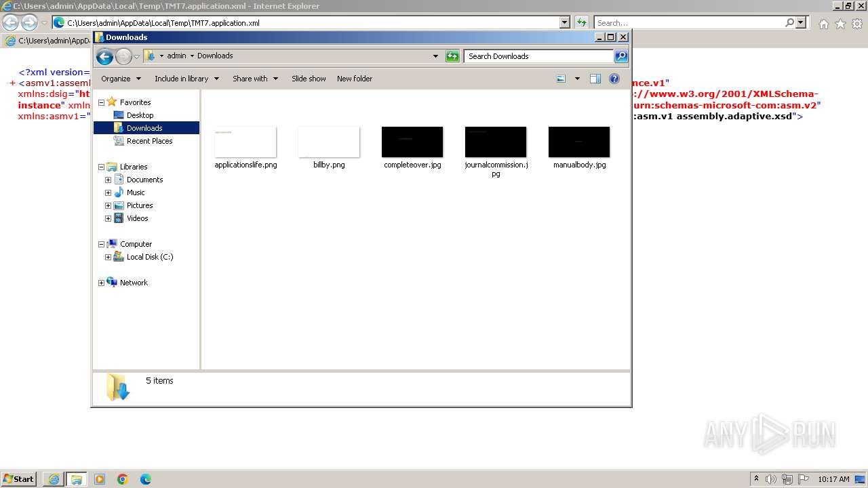
Task: Collapse the Computer node
Action: [x=102, y=244]
